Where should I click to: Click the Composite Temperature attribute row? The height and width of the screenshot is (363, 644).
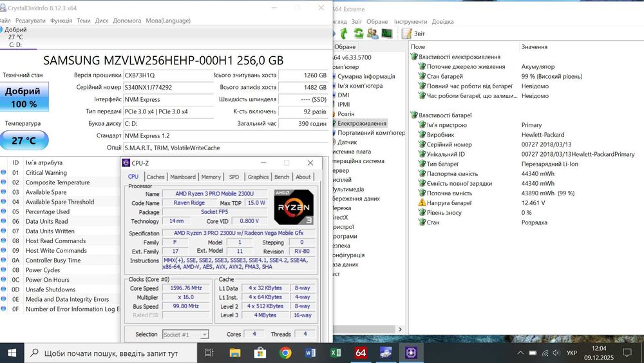coord(60,182)
